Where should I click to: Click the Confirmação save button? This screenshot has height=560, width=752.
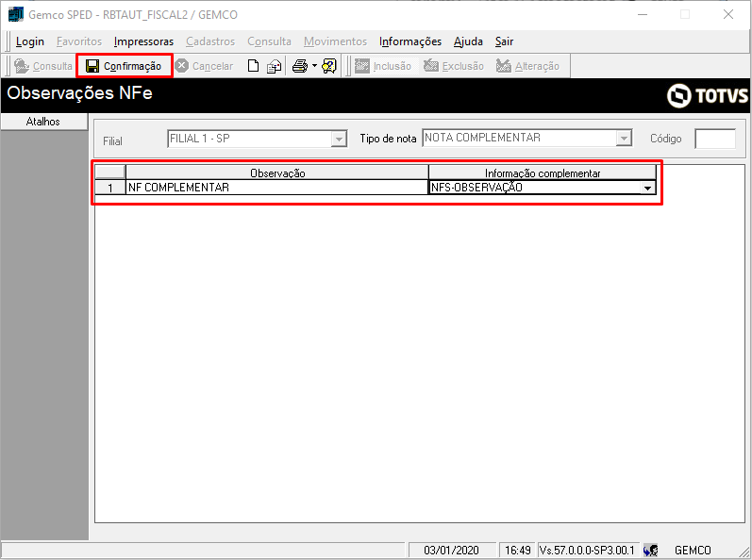coord(125,66)
